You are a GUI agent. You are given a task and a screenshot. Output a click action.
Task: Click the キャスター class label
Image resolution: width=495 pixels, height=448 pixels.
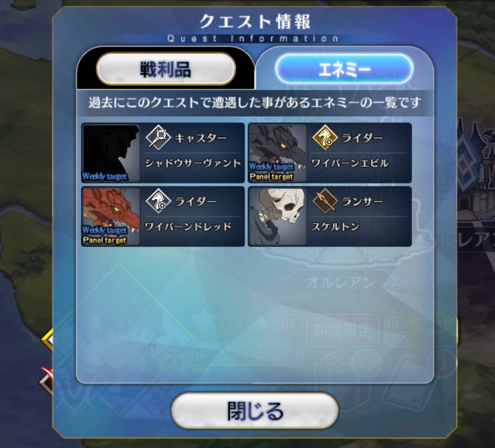(x=201, y=138)
